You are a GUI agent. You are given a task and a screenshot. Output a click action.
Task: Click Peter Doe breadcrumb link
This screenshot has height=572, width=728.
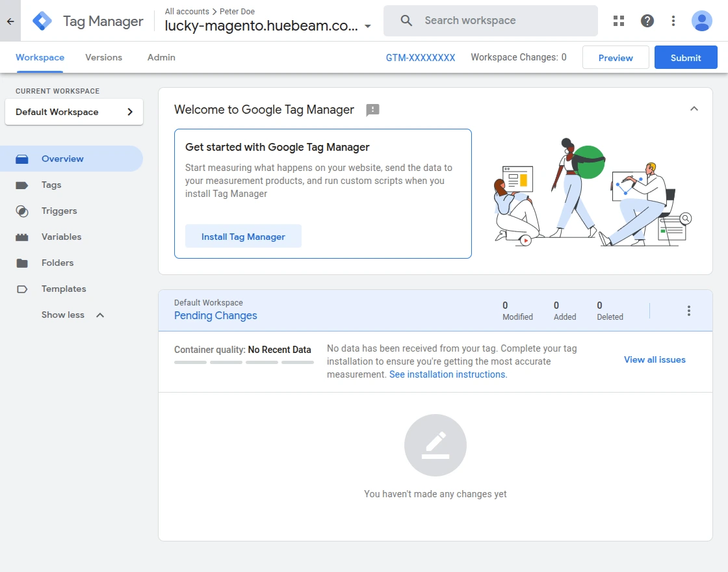click(237, 11)
